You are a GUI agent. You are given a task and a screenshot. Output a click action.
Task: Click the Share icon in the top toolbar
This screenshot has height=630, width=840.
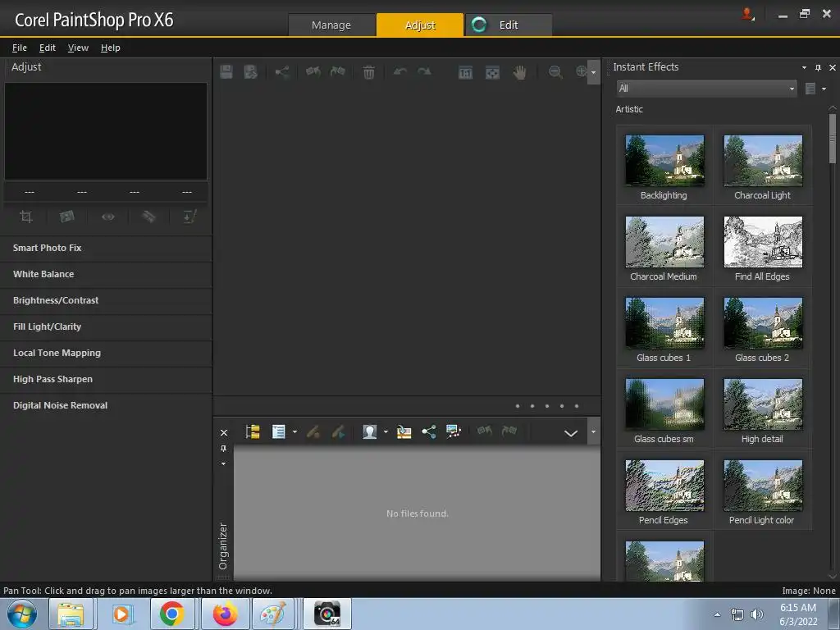pyautogui.click(x=282, y=72)
